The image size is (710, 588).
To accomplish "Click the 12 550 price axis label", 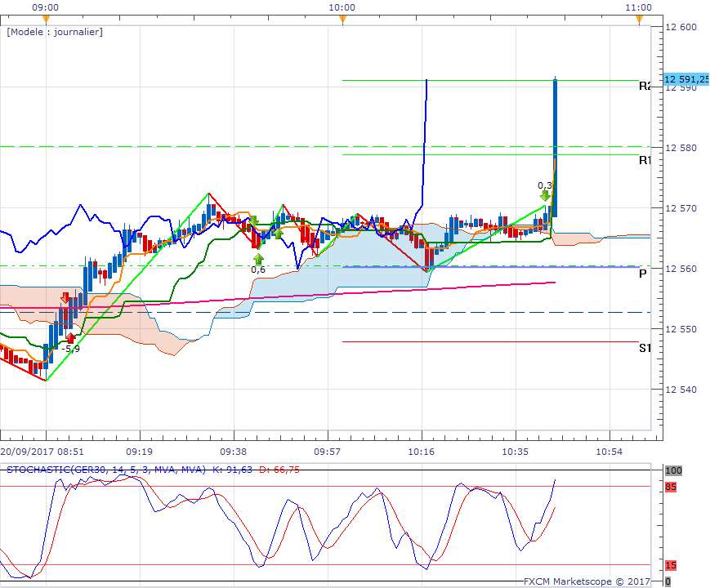I will click(681, 329).
